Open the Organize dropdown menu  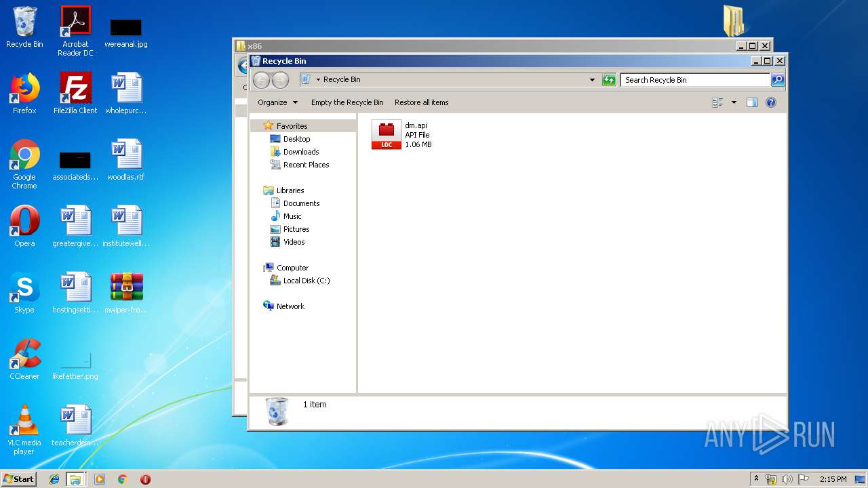pos(277,102)
